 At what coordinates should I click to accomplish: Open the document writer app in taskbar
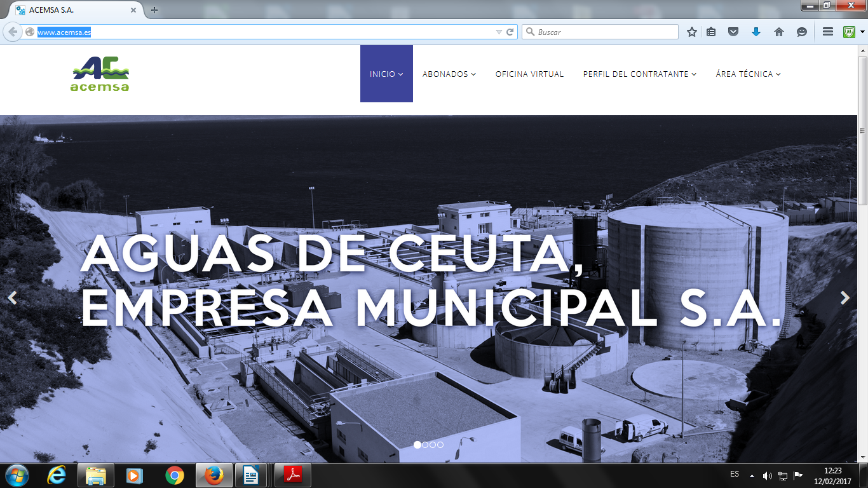coord(252,475)
